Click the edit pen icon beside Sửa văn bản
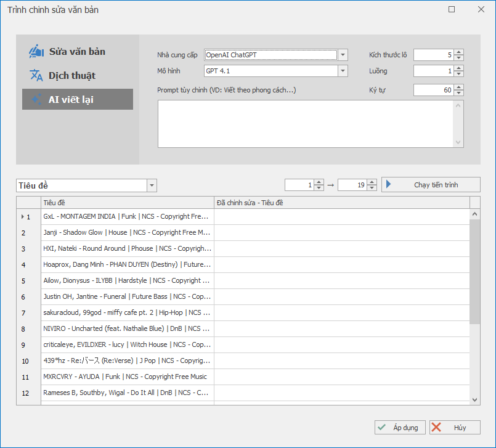Screen dimensions: 496x448 36,51
